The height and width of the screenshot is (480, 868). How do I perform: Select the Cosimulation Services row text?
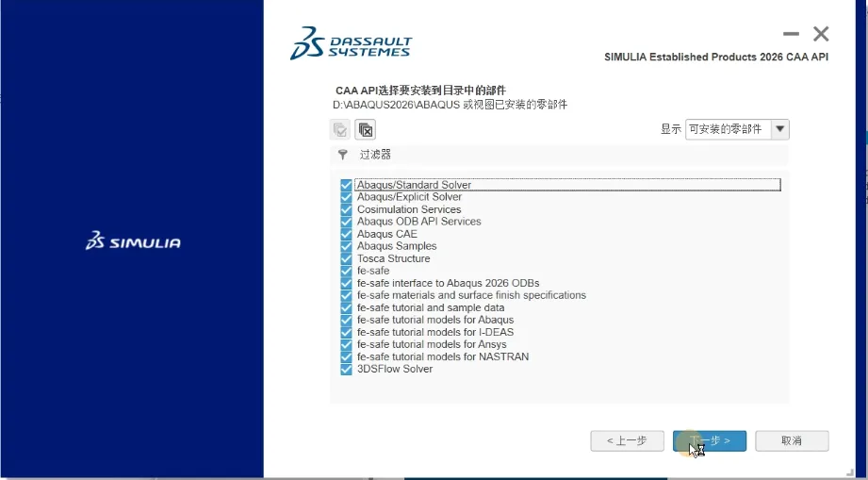409,209
